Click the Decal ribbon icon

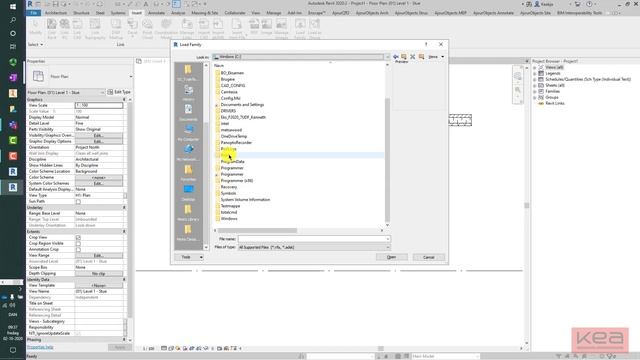click(x=132, y=27)
